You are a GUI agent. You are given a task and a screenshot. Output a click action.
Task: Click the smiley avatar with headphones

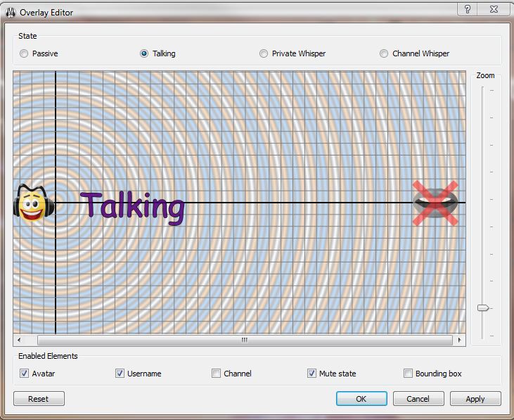[x=30, y=205]
